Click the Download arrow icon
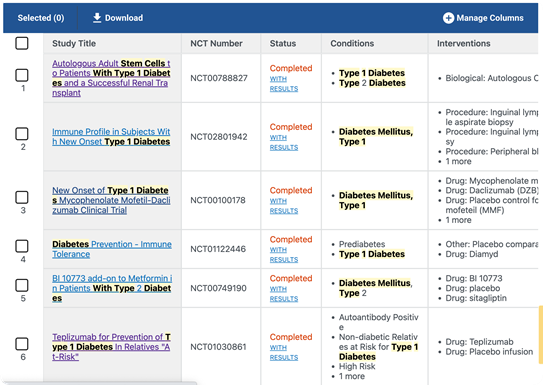 (97, 18)
